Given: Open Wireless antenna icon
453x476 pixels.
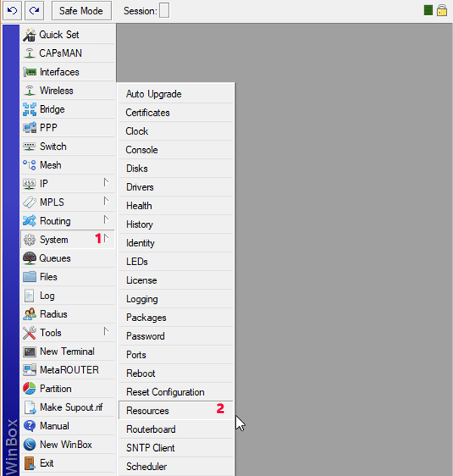Looking at the screenshot, I should pos(29,91).
